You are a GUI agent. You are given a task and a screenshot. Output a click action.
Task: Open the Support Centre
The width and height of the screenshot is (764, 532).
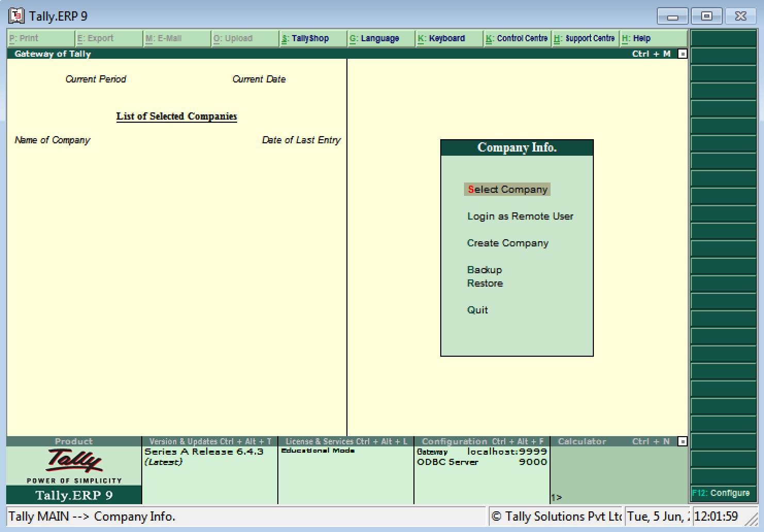(585, 38)
